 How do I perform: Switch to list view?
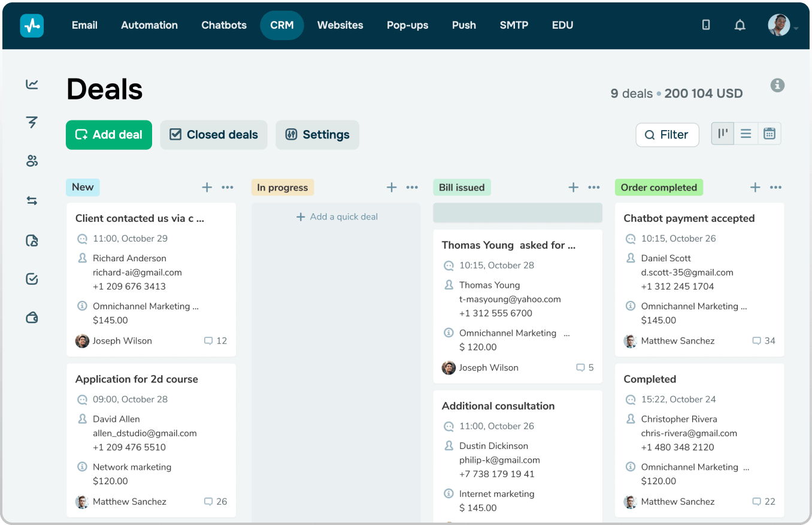(x=746, y=134)
